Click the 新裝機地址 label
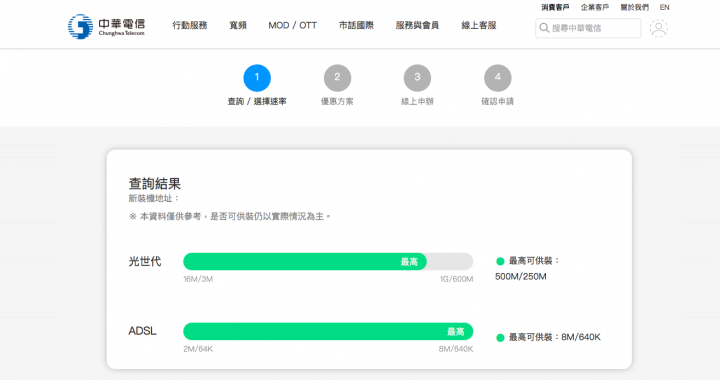720x380 pixels. [153, 198]
